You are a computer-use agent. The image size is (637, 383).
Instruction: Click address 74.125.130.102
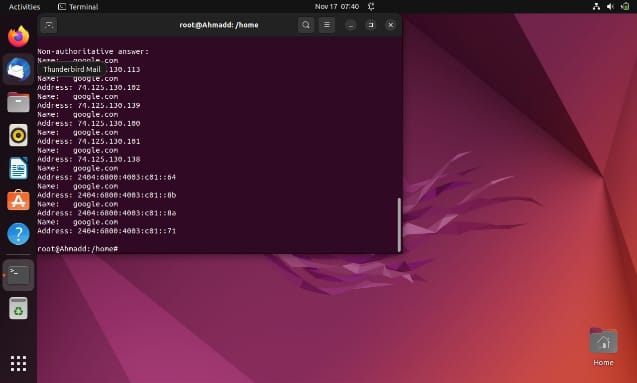point(109,87)
